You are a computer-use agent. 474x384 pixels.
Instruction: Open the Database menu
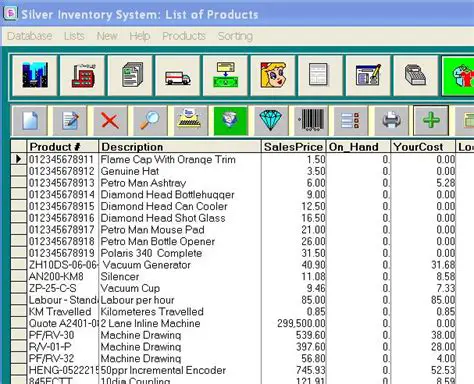pos(29,36)
